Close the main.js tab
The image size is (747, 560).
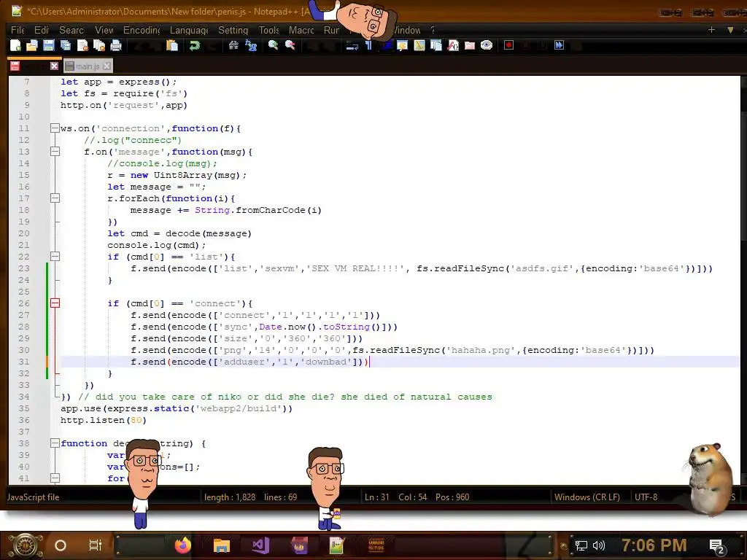107,66
